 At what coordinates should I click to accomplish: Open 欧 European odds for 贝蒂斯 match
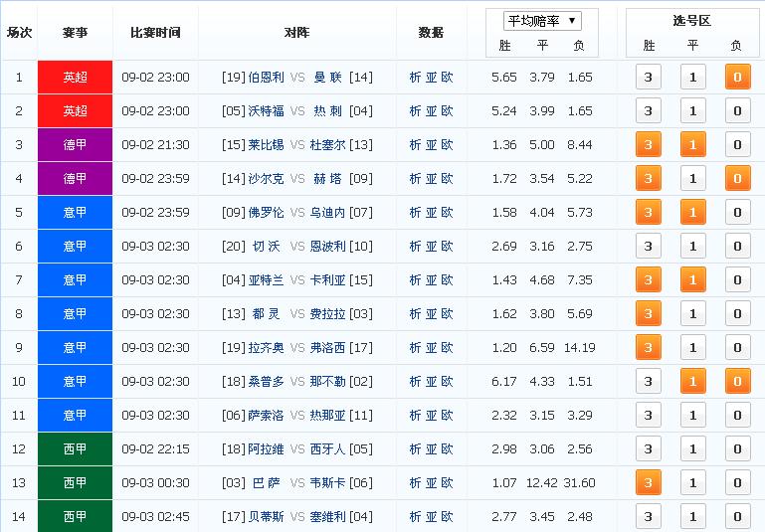pos(447,516)
